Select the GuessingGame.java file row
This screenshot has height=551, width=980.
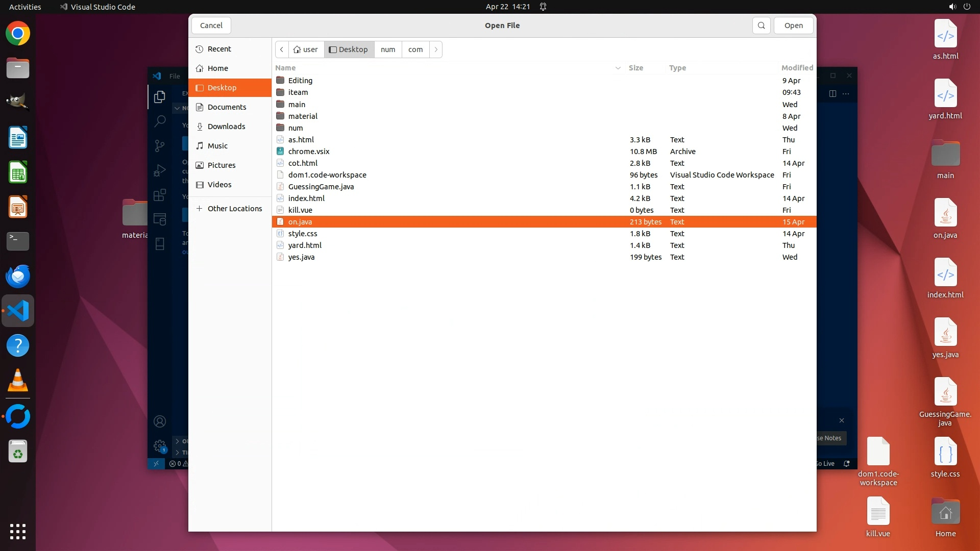(x=321, y=187)
